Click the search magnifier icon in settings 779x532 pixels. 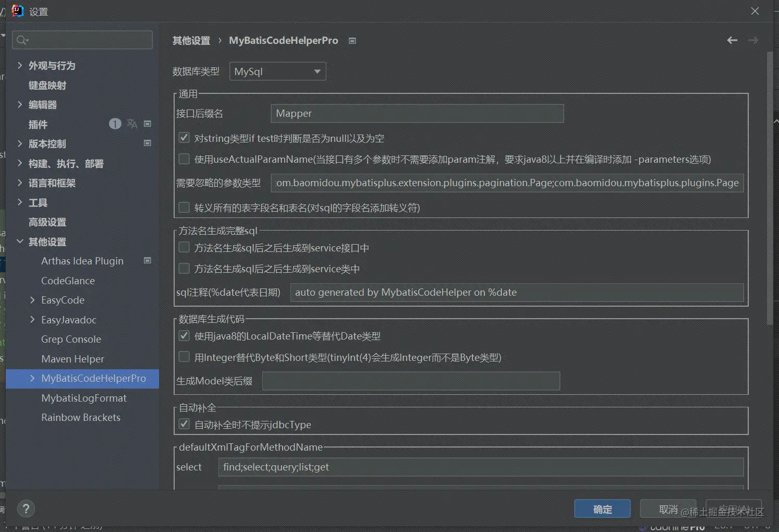pyautogui.click(x=22, y=40)
